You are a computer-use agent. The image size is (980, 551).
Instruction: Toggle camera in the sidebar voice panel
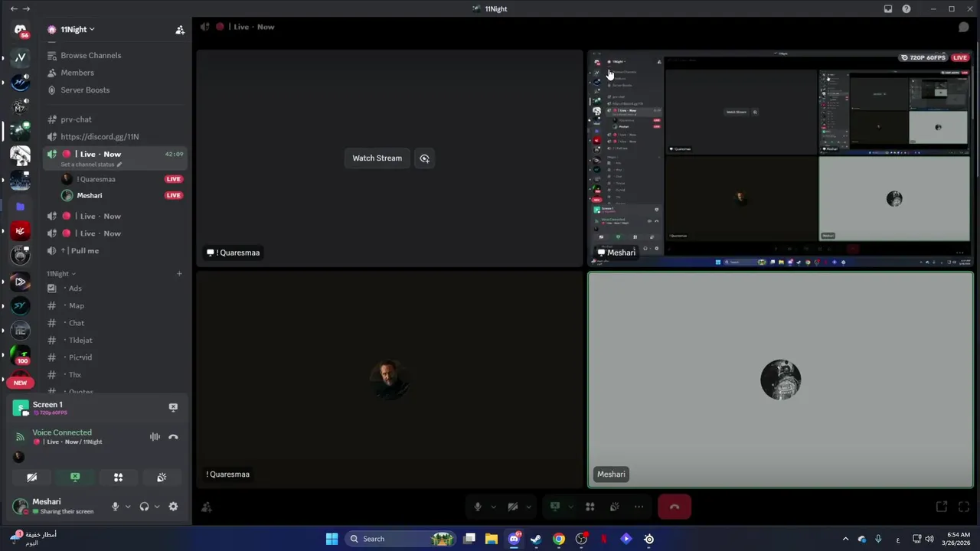32,478
